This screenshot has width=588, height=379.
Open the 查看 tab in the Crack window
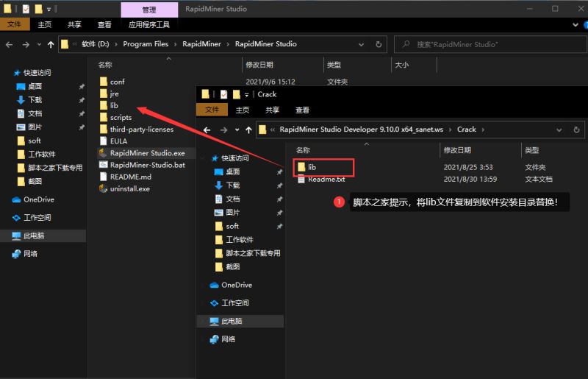(x=302, y=110)
